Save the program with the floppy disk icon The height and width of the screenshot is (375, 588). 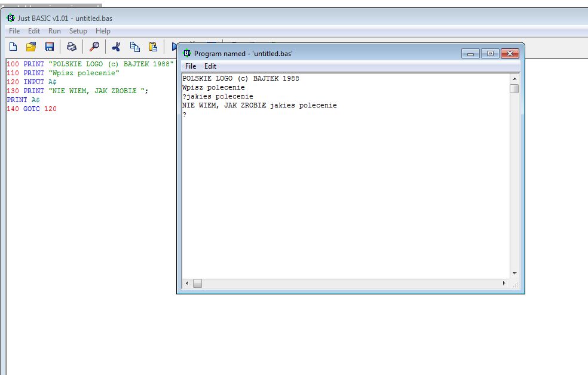point(50,47)
